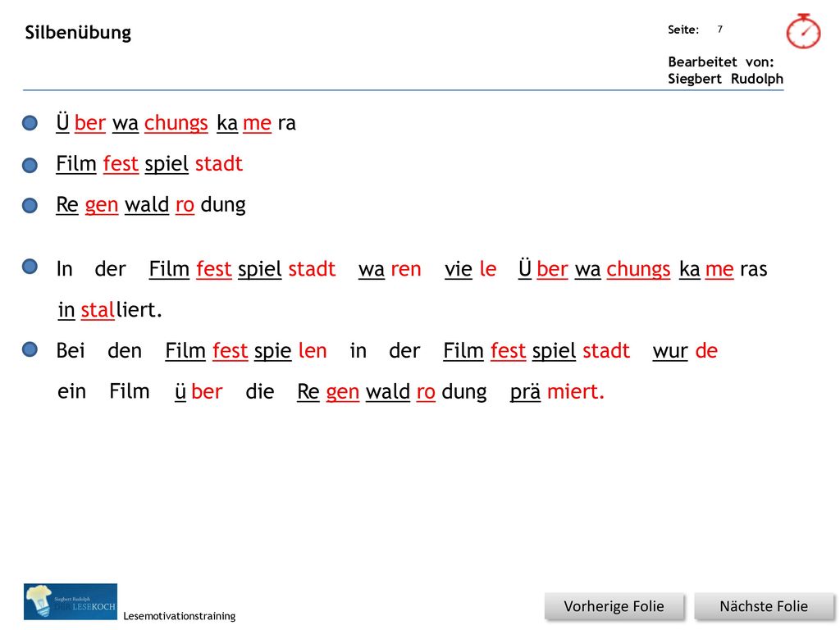Click the label 'Seite:'
Viewport: 840px width, 630px height.
click(683, 30)
